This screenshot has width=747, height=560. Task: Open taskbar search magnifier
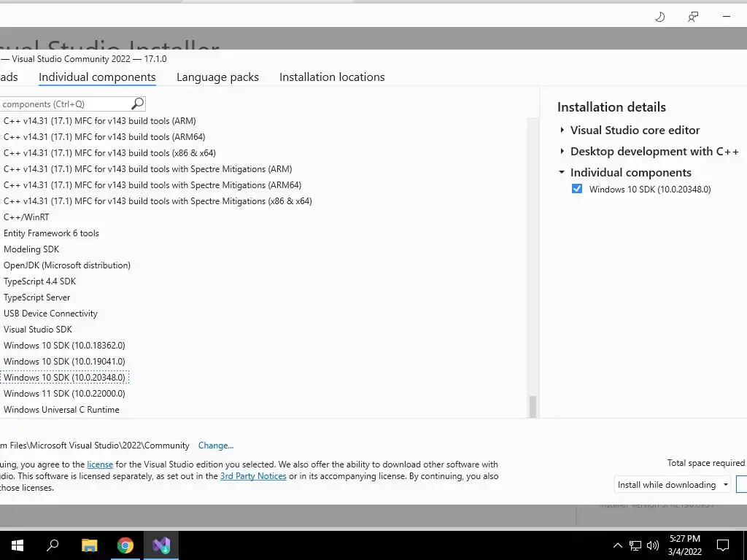pos(53,545)
